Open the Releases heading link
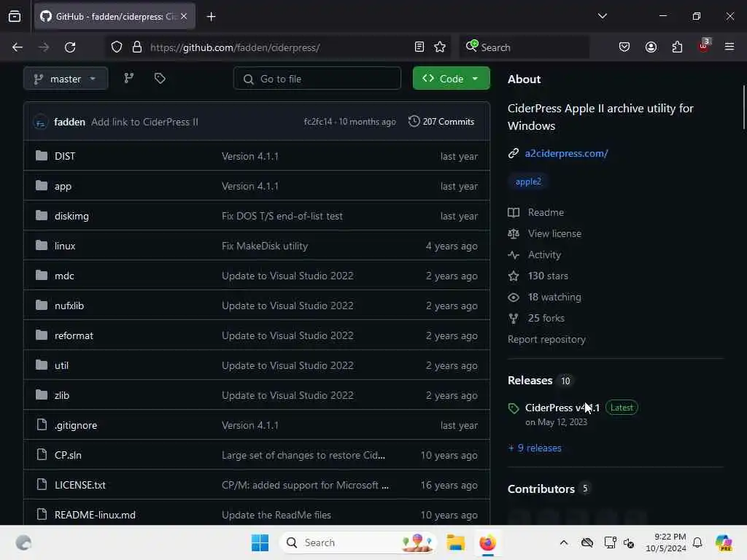747x560 pixels. coord(530,381)
